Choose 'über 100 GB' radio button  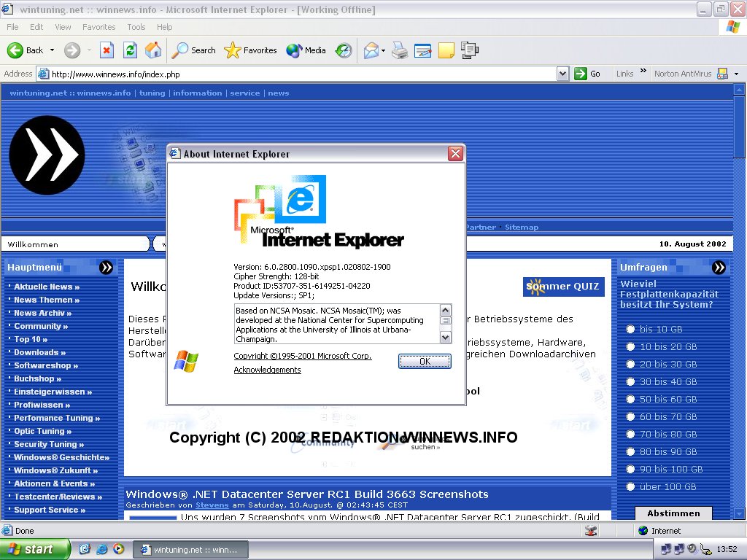click(x=630, y=487)
